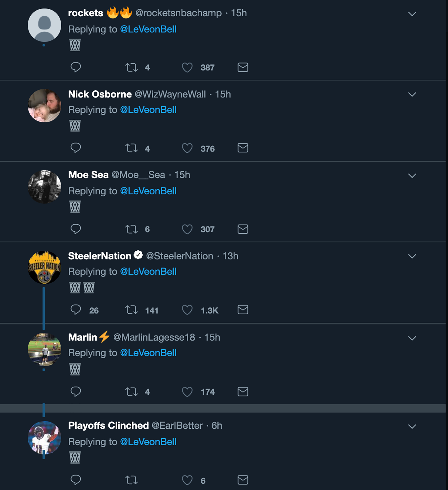This screenshot has height=490, width=448.
Task: Retweet Moe Sea's reply
Action: 131,229
